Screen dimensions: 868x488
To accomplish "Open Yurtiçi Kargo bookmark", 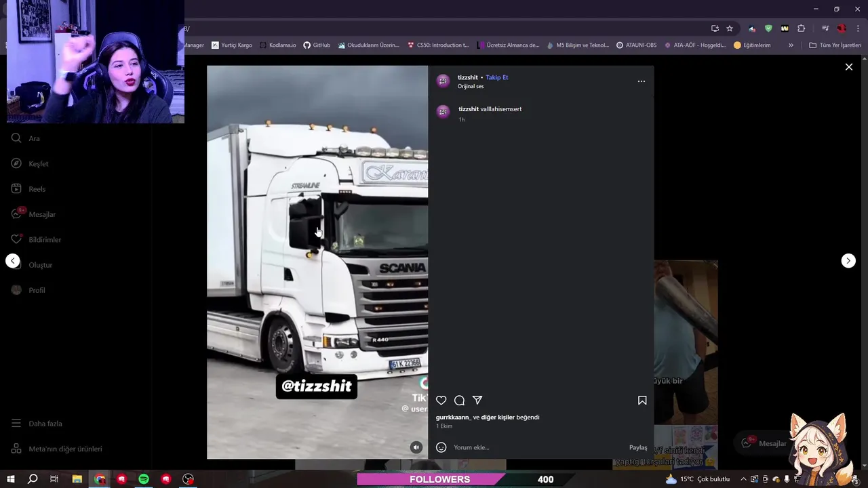I will (x=232, y=45).
